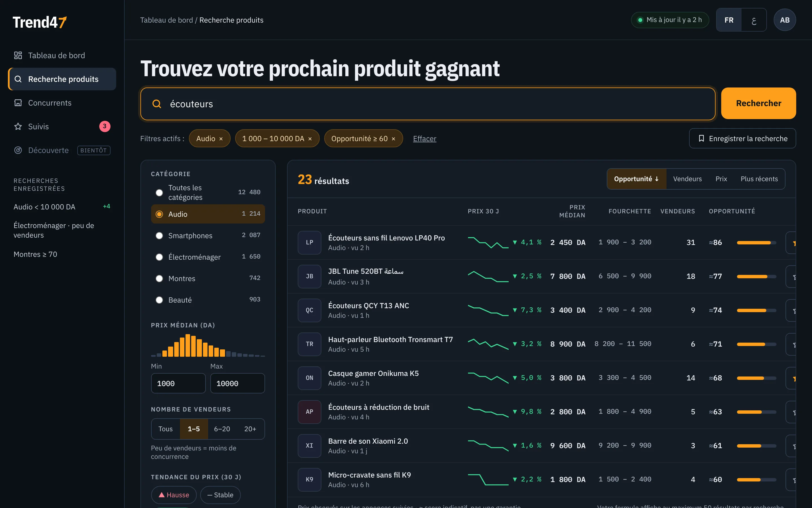Click the LP product thumbnail
The height and width of the screenshot is (508, 812).
(x=309, y=243)
